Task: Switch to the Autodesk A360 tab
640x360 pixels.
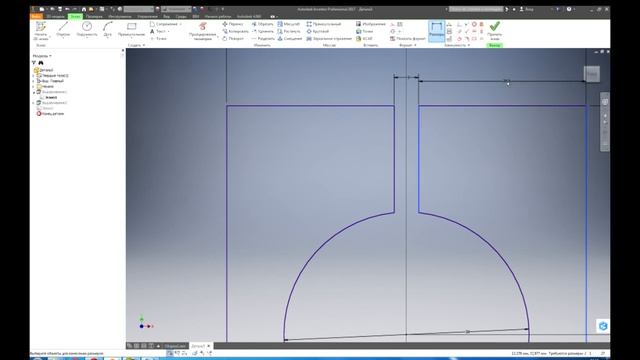Action: point(249,16)
